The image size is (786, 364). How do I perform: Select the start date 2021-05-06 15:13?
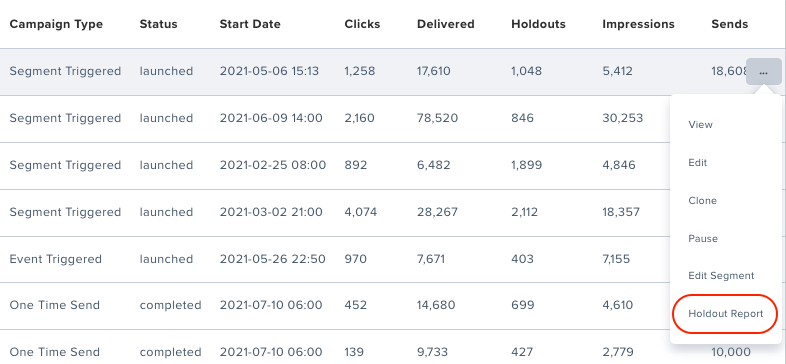point(269,71)
